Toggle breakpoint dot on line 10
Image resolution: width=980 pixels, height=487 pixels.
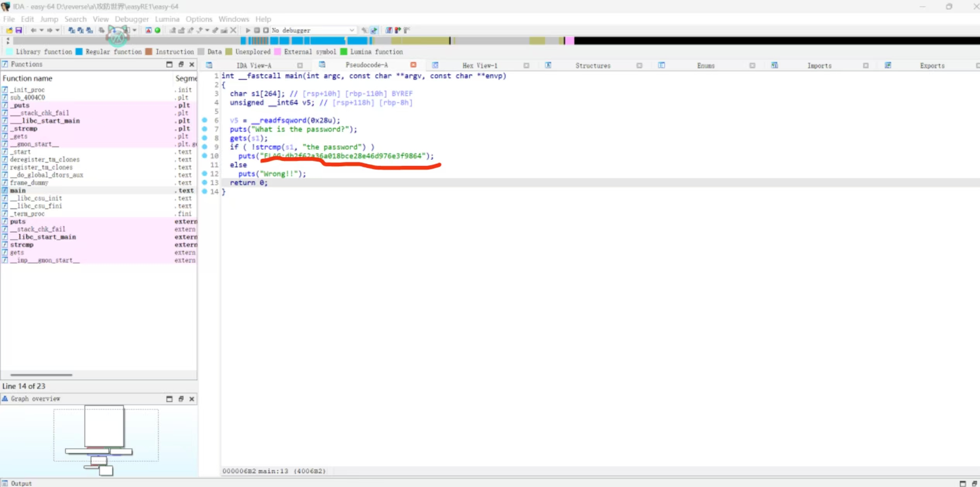pos(205,156)
